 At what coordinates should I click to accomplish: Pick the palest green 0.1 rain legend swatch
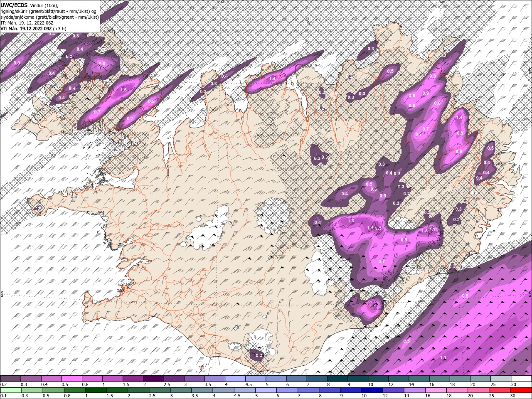coord(11,390)
